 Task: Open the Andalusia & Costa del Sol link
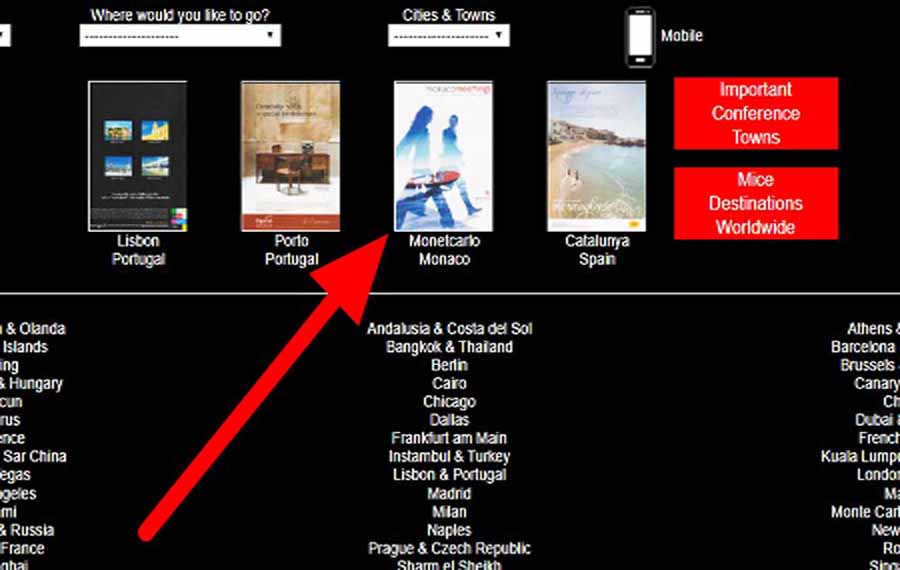(449, 328)
